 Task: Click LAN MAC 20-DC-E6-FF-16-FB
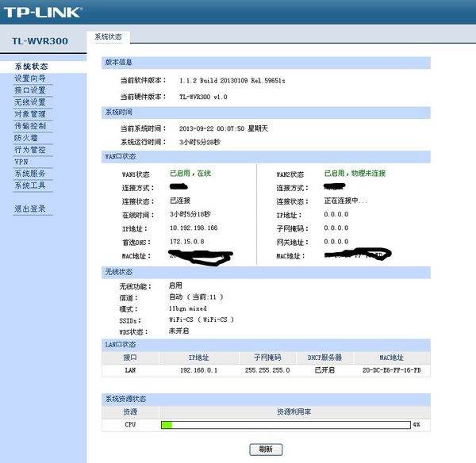click(x=392, y=370)
